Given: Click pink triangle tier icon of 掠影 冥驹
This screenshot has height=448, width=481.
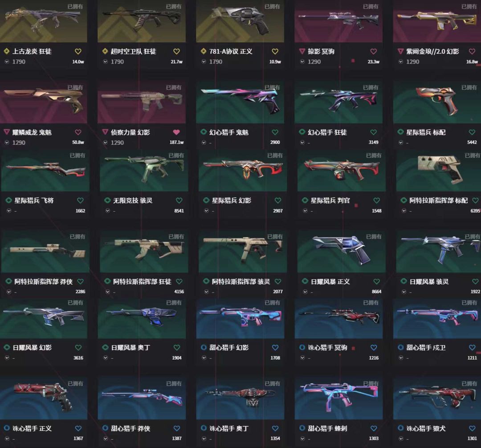Looking at the screenshot, I should (302, 51).
